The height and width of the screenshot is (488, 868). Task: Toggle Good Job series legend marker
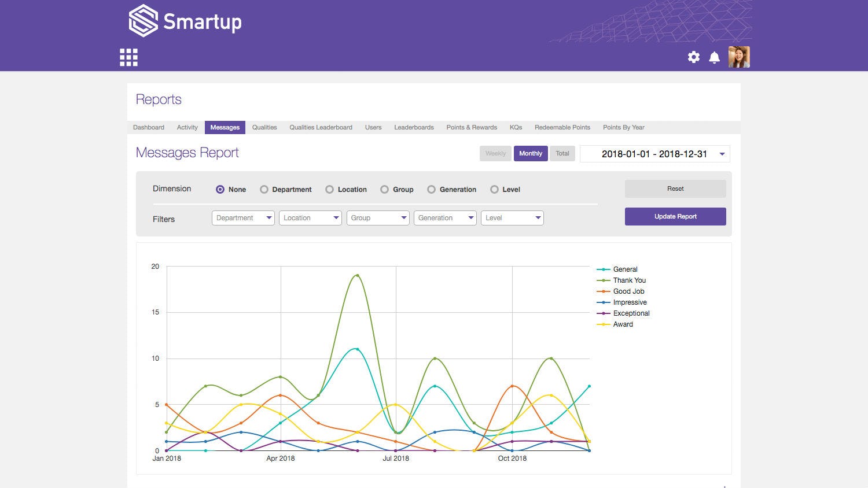click(x=604, y=291)
